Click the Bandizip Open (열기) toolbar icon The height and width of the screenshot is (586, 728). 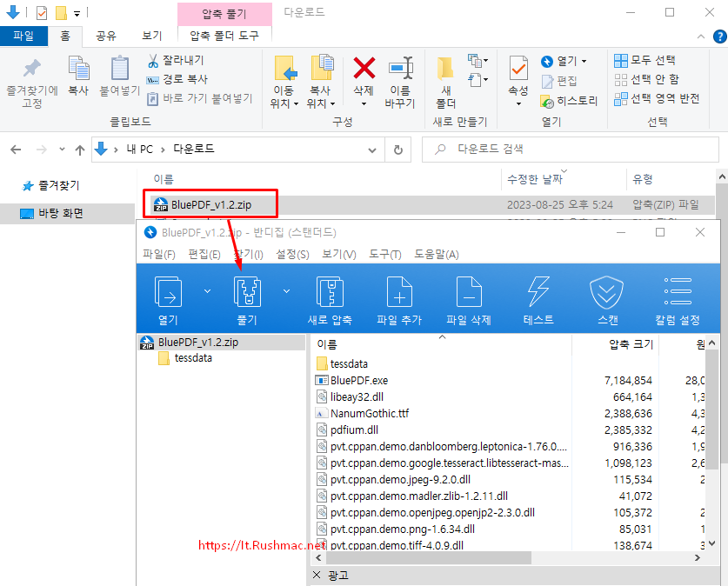click(x=168, y=292)
